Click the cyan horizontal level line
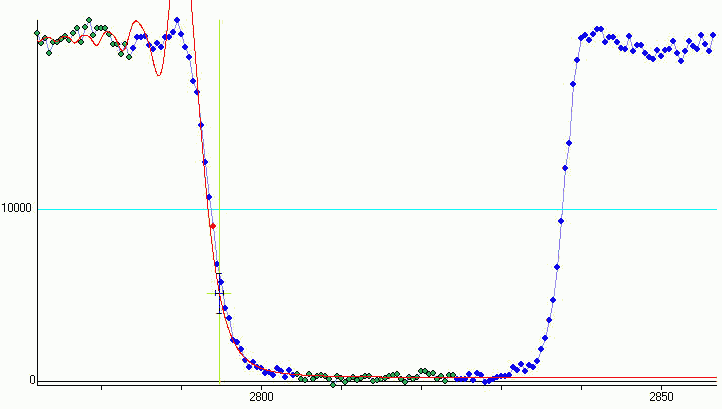This screenshot has height=409, width=722. 377,210
